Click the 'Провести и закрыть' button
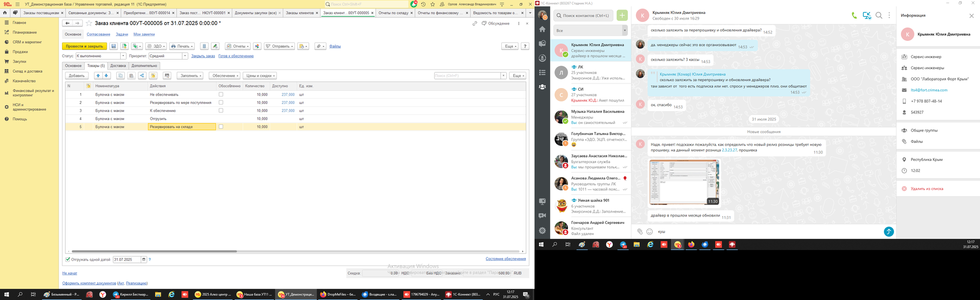 [x=84, y=46]
